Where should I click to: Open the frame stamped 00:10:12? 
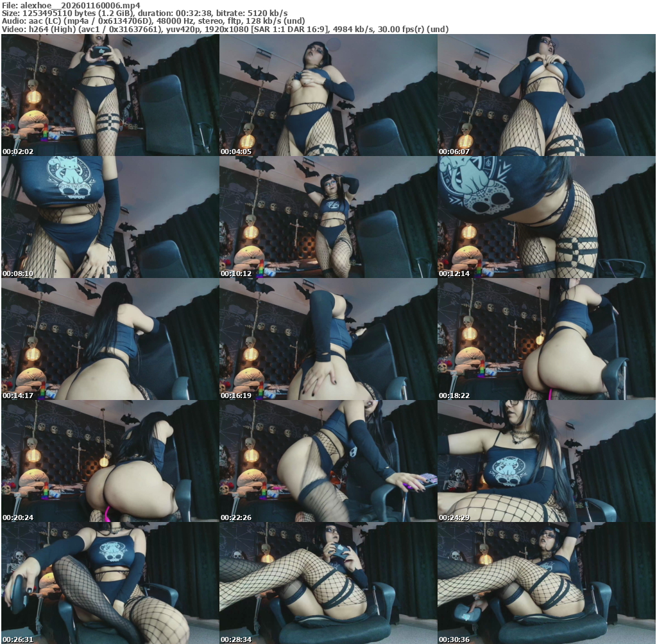[x=328, y=217]
